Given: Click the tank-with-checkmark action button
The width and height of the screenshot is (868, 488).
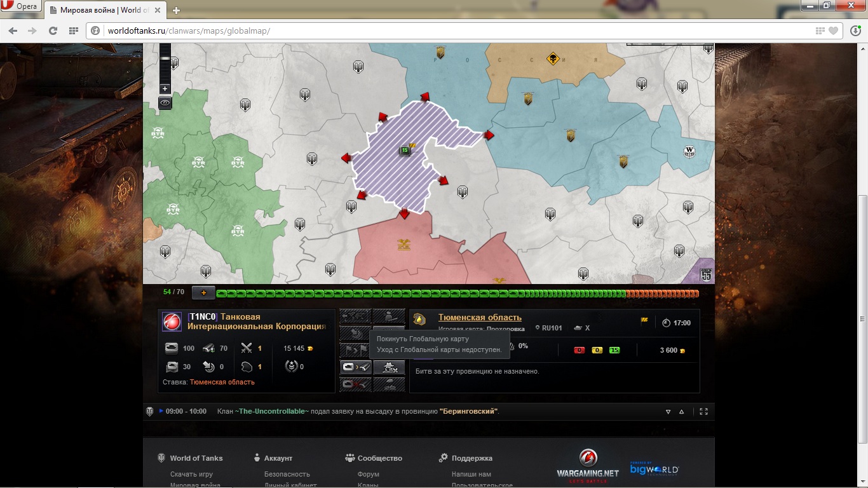Looking at the screenshot, I should (356, 367).
